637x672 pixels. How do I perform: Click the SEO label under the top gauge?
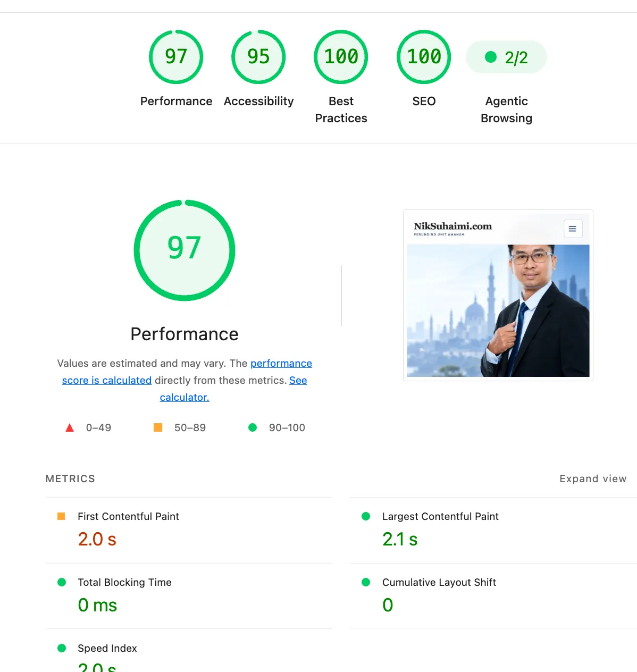[424, 101]
